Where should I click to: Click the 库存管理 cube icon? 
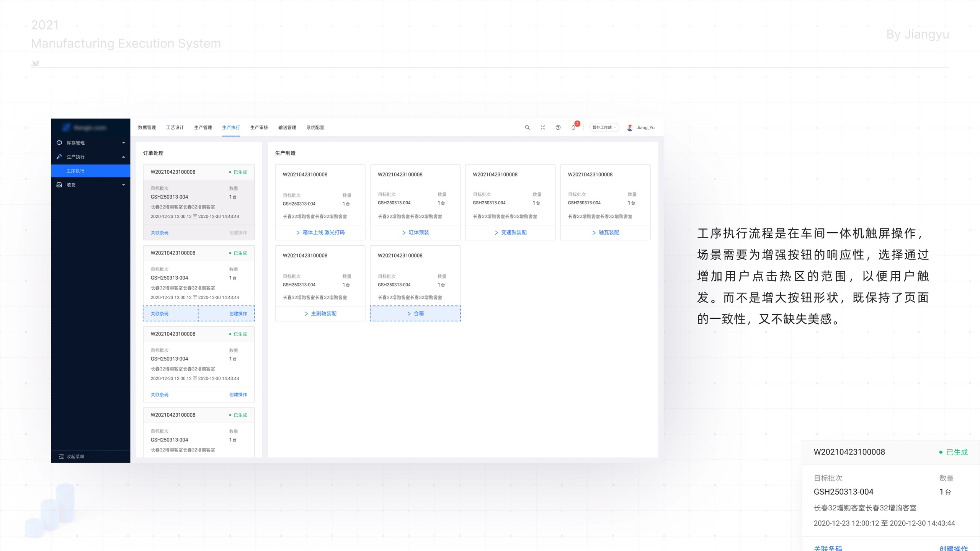(59, 143)
